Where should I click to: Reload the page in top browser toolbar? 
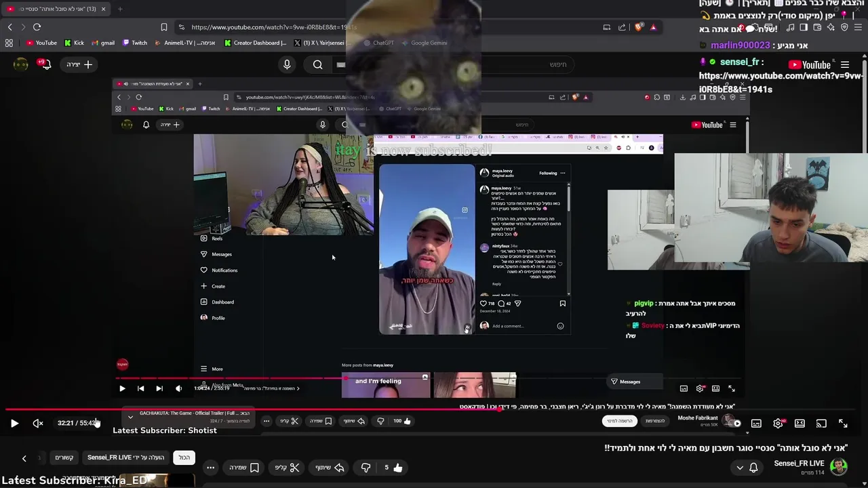(37, 27)
